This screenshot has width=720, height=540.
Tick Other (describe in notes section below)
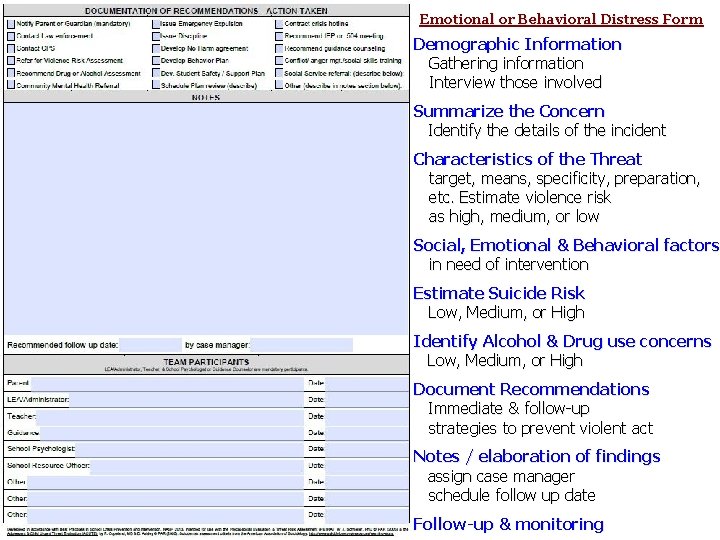click(279, 85)
